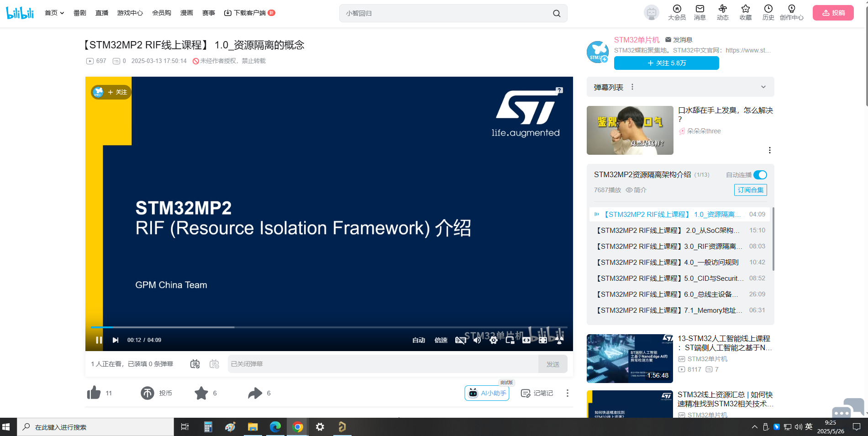This screenshot has width=868, height=436.
Task: Skip to next video in player
Action: (x=116, y=340)
